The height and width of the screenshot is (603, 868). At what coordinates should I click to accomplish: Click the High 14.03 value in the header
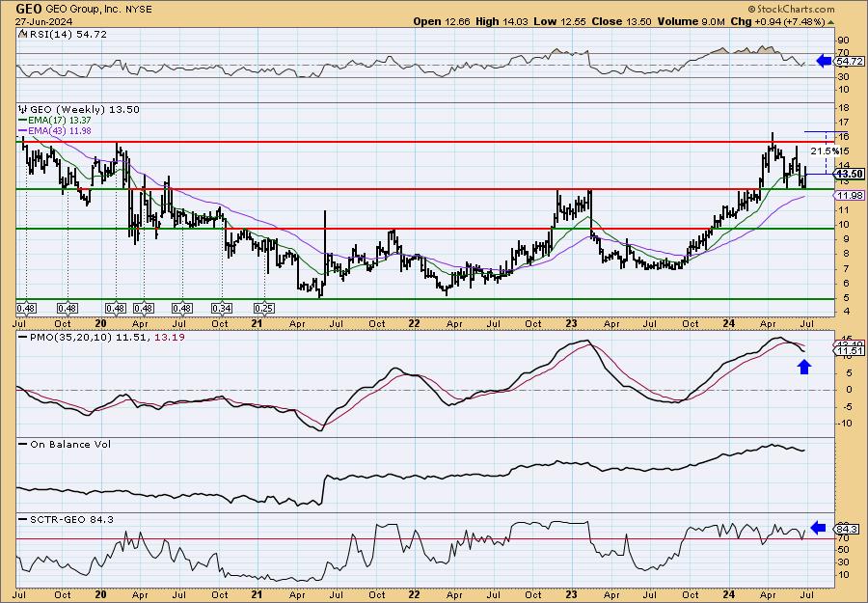click(501, 21)
